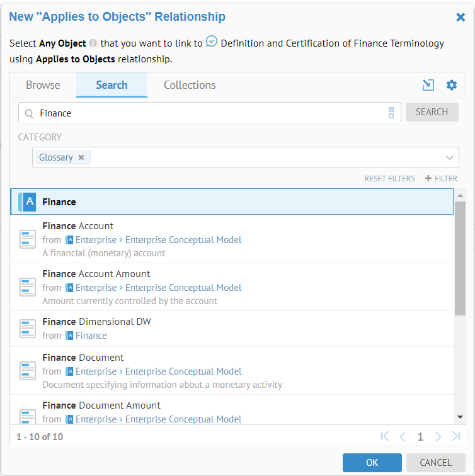Add a new filter with + Filter
475x476 pixels.
pos(441,179)
